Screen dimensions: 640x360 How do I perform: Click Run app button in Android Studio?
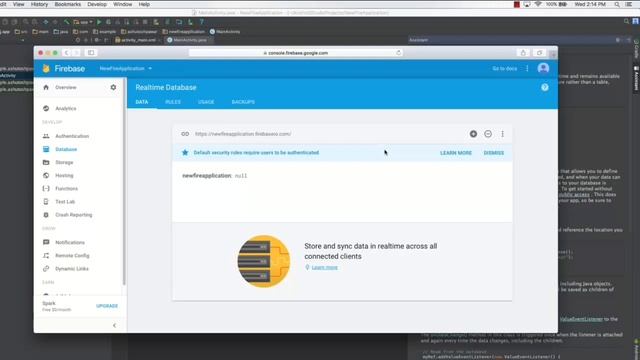99,22
